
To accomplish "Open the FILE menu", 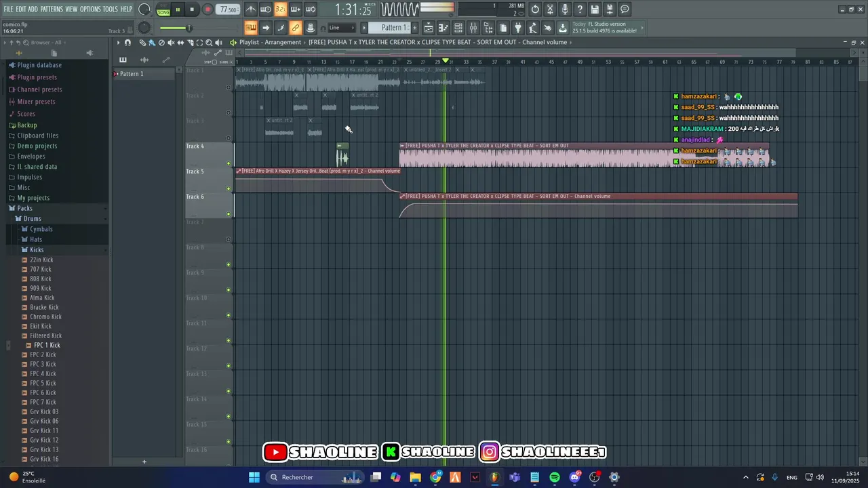I will pos(8,9).
